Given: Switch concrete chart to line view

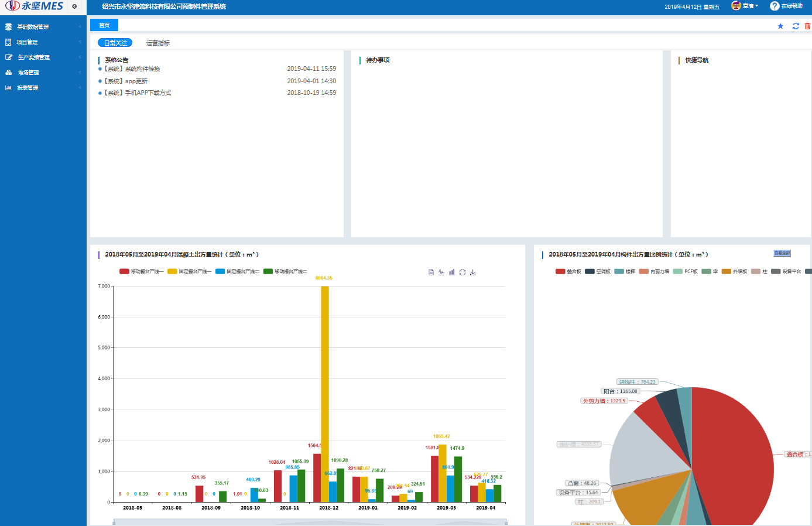Looking at the screenshot, I should [441, 272].
